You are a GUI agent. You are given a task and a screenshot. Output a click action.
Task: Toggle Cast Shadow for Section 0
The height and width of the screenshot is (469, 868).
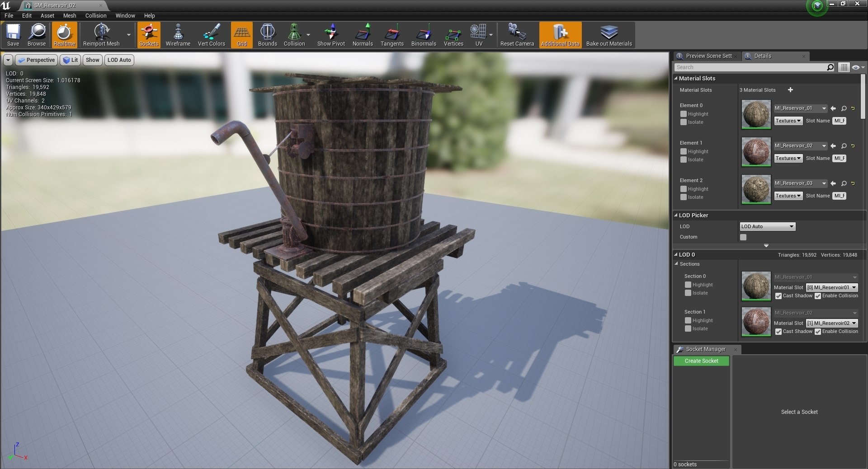tap(778, 296)
